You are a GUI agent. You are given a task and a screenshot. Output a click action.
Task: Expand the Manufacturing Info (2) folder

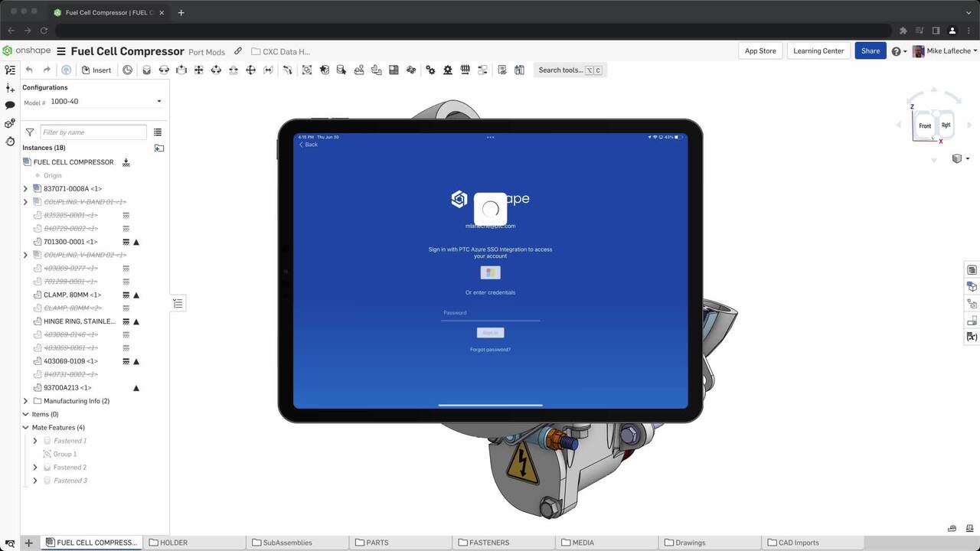click(x=25, y=401)
